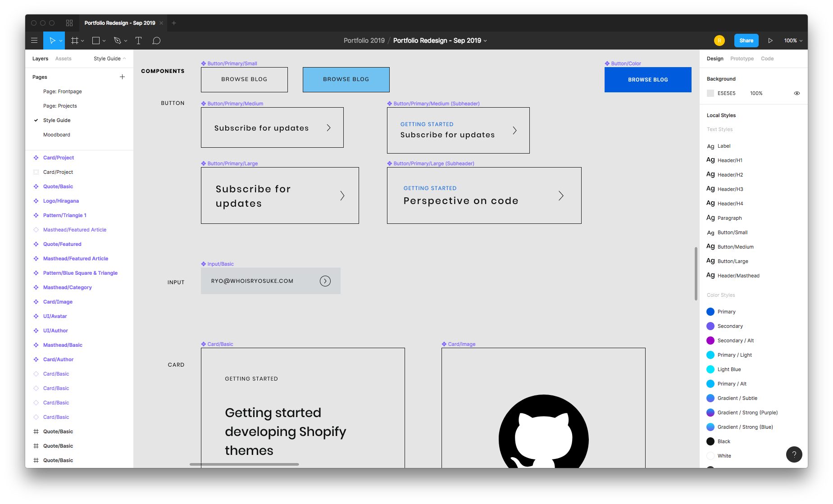Add a new page with plus icon
This screenshot has height=504, width=833.
click(122, 77)
